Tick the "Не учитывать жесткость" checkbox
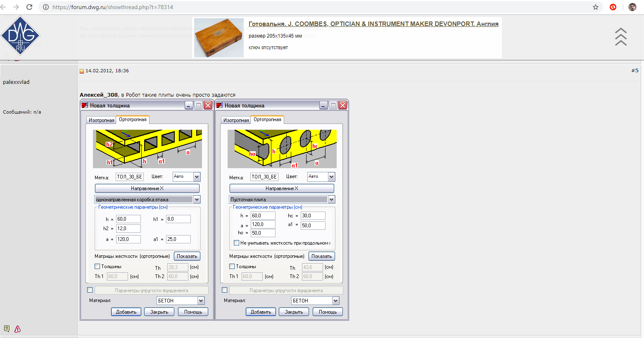 point(237,243)
